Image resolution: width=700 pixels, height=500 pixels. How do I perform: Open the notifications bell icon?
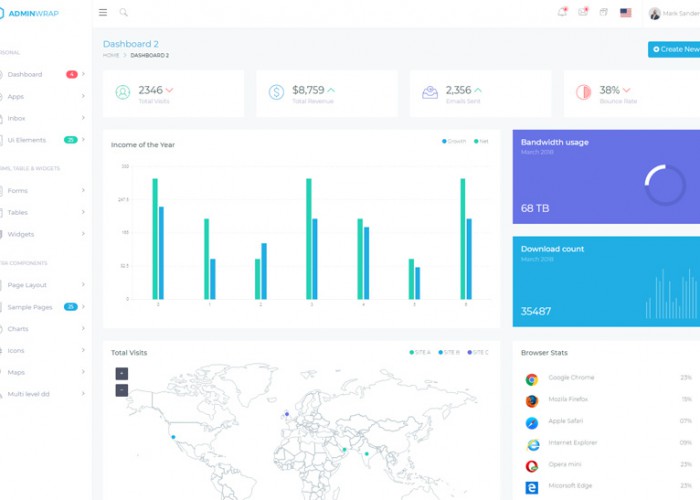(562, 12)
